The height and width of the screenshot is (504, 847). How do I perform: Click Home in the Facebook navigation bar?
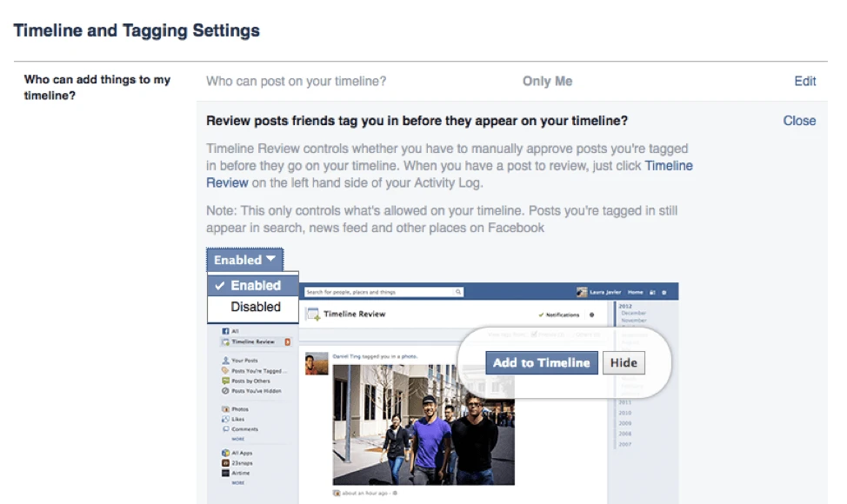tap(635, 293)
